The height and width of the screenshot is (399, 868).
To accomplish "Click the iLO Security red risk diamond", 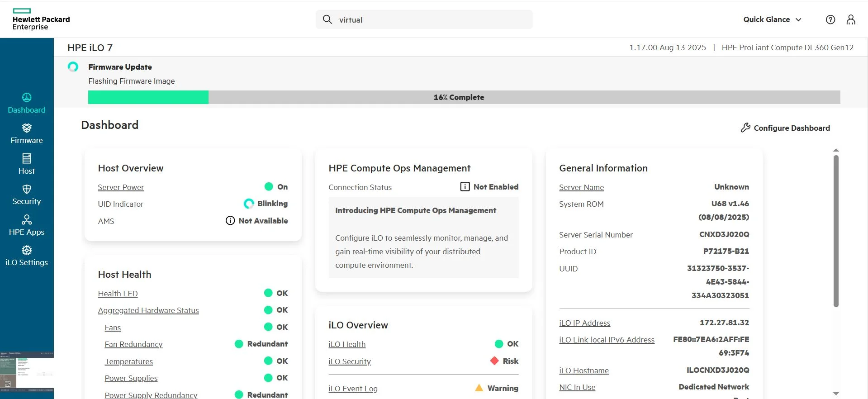I will (494, 361).
